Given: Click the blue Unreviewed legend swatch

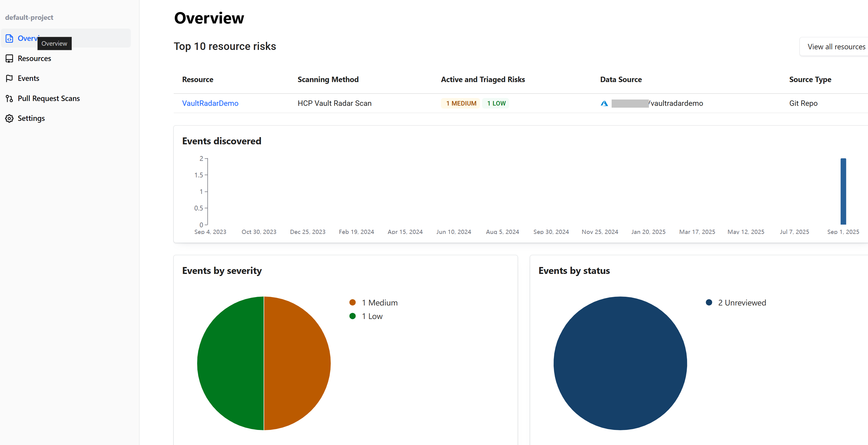Looking at the screenshot, I should point(709,302).
